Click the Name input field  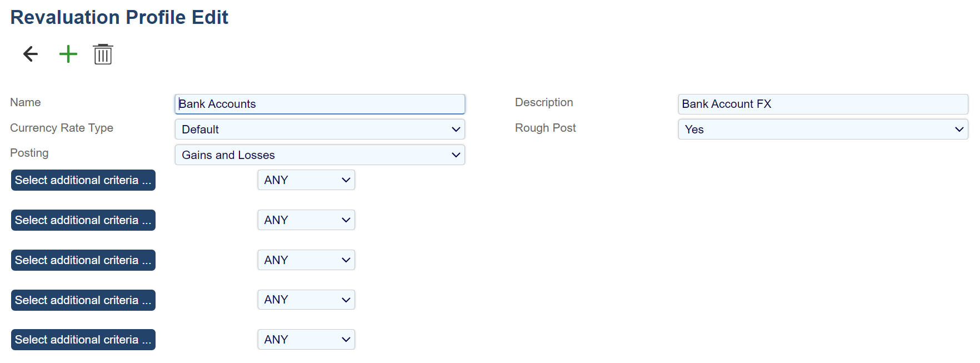tap(319, 104)
